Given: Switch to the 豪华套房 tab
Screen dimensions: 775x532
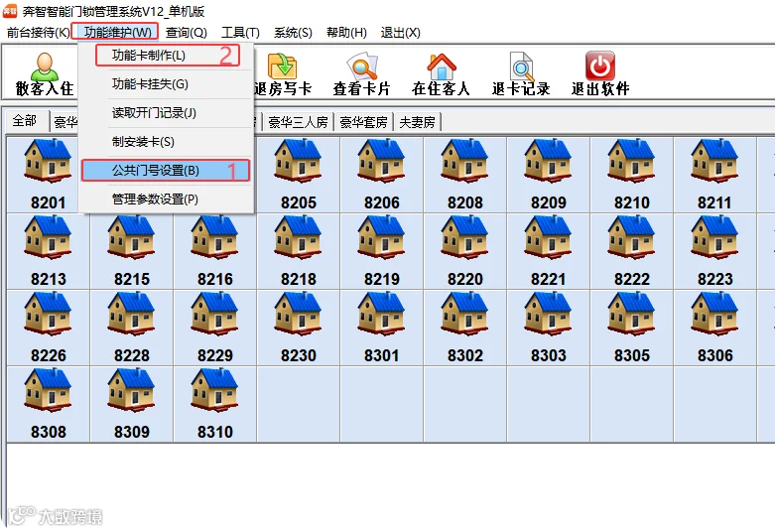Looking at the screenshot, I should [363, 122].
